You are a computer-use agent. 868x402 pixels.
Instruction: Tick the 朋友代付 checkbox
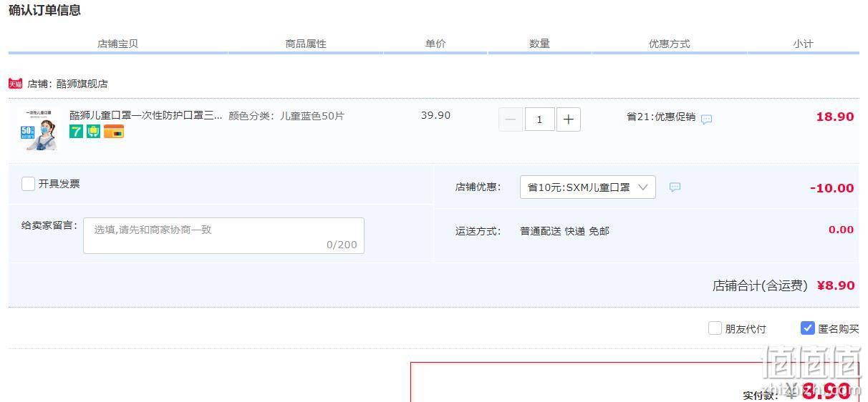[x=715, y=328]
